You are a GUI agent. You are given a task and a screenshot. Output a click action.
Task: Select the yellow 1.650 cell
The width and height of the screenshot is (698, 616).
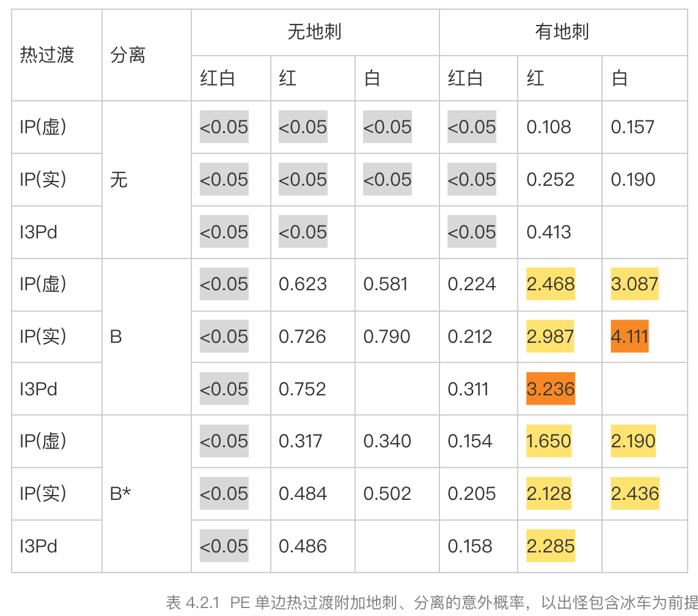[549, 441]
